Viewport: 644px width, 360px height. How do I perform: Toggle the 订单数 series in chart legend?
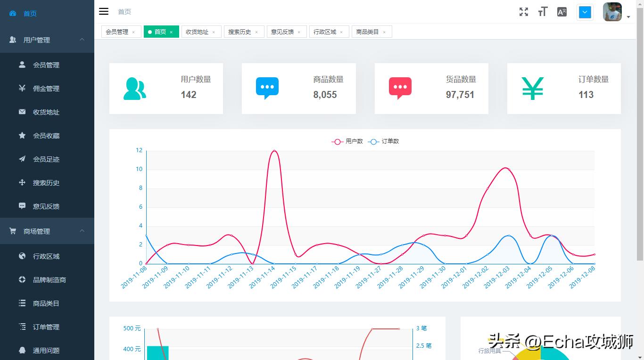click(384, 141)
